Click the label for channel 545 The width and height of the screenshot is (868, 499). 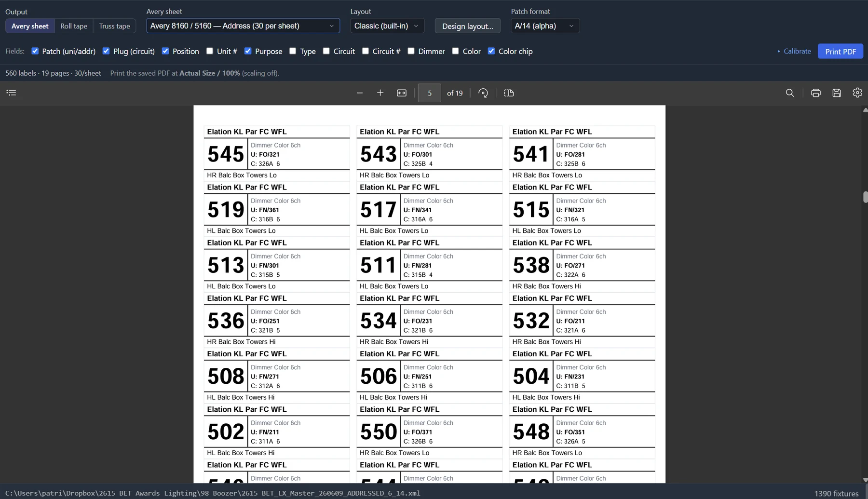(277, 153)
